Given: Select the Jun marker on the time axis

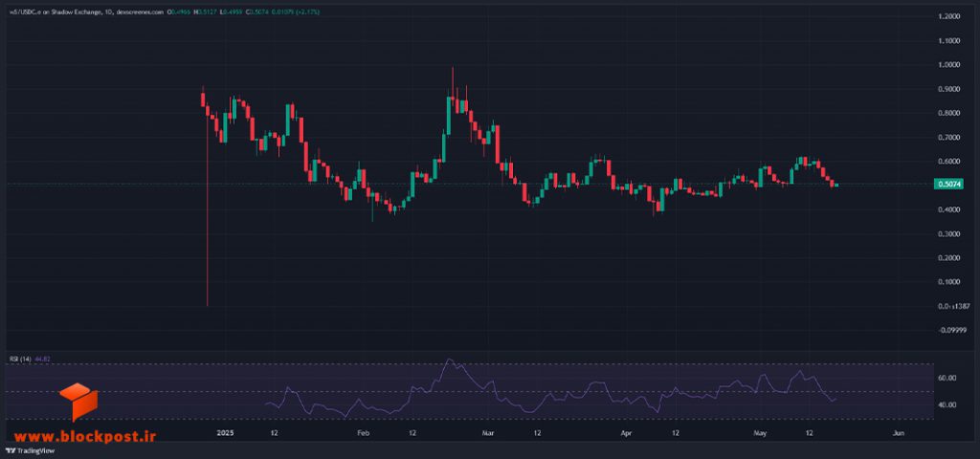Looking at the screenshot, I should [899, 432].
